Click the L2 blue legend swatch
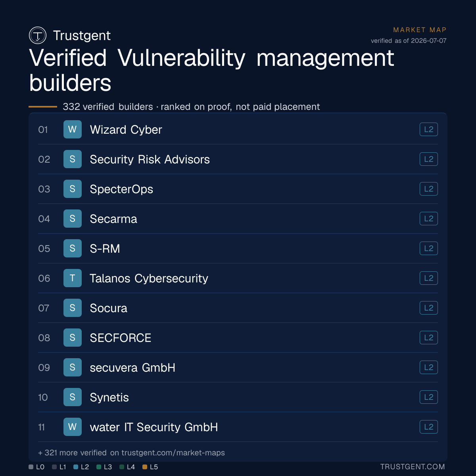Viewport: 476px width, 476px height. (76, 467)
